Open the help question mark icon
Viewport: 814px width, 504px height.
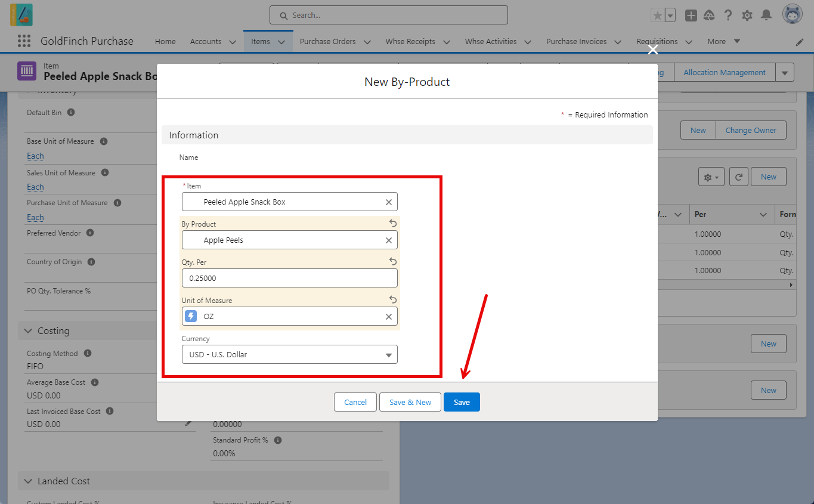tap(728, 16)
